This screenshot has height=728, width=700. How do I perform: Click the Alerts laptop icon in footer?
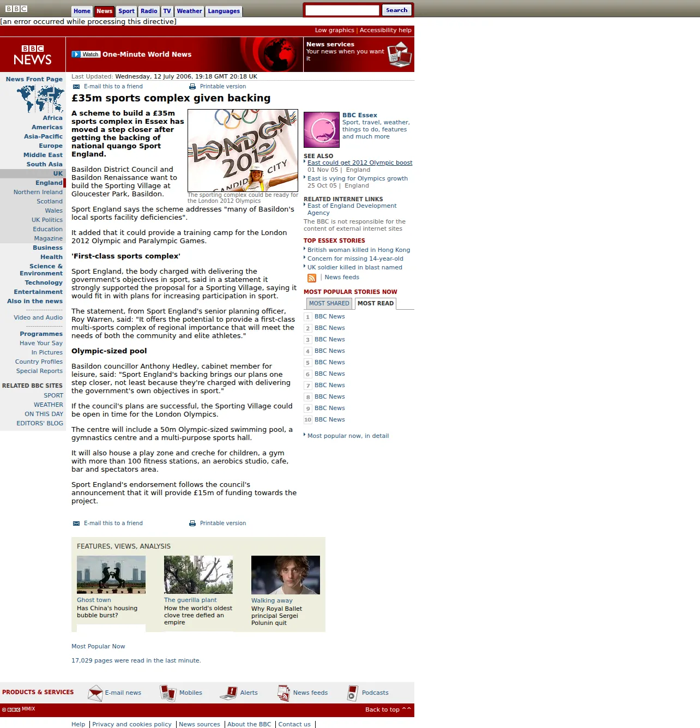click(228, 693)
